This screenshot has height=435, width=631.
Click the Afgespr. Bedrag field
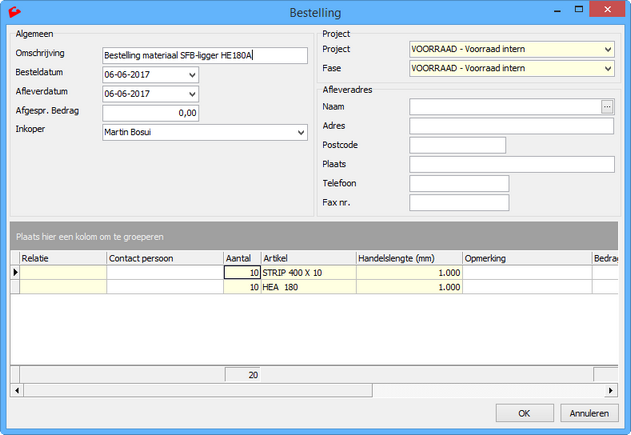151,113
